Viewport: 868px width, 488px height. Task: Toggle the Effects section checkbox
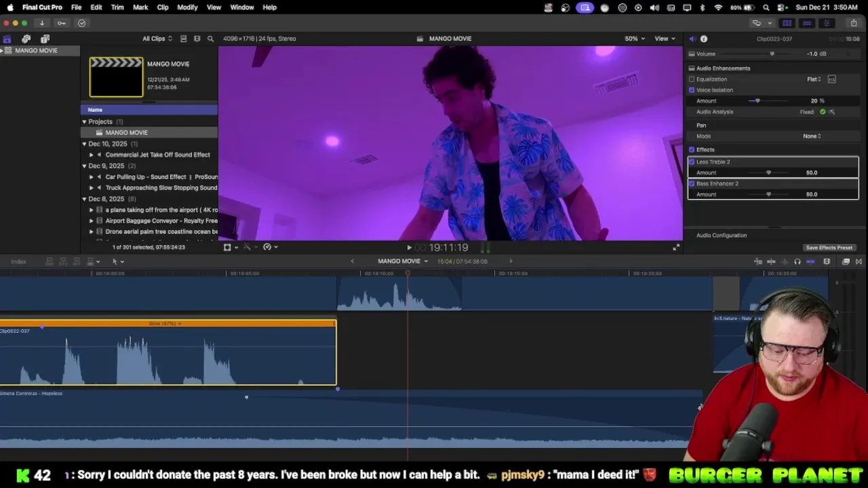[692, 150]
